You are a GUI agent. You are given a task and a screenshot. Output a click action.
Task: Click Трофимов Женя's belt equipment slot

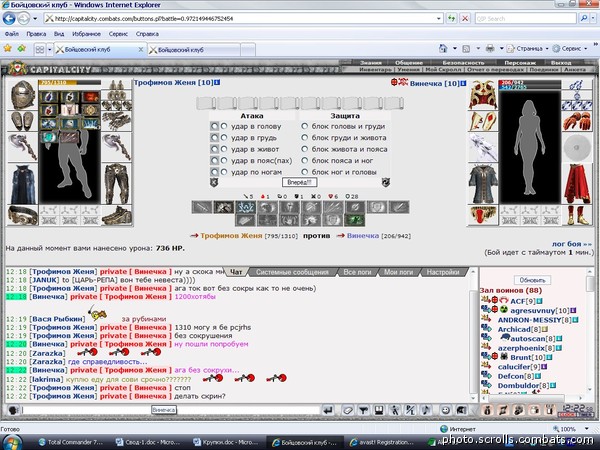pos(23,215)
